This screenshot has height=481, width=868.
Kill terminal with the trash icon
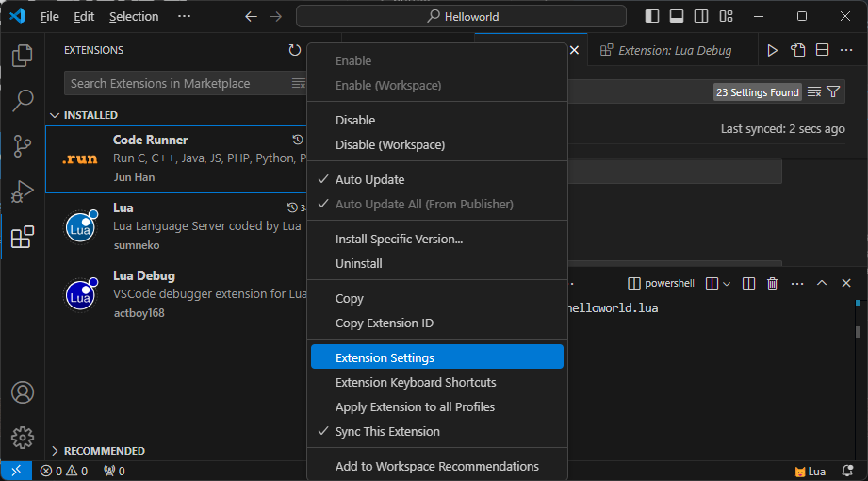tap(772, 284)
